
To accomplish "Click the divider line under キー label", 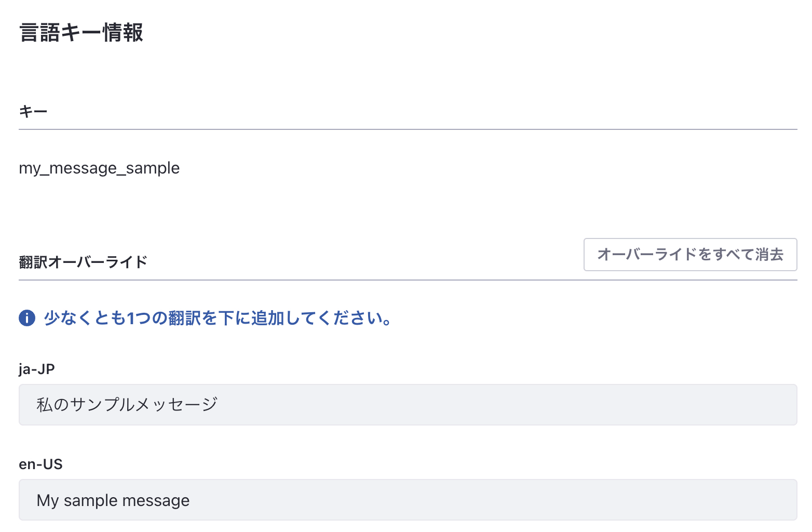I will pyautogui.click(x=408, y=129).
